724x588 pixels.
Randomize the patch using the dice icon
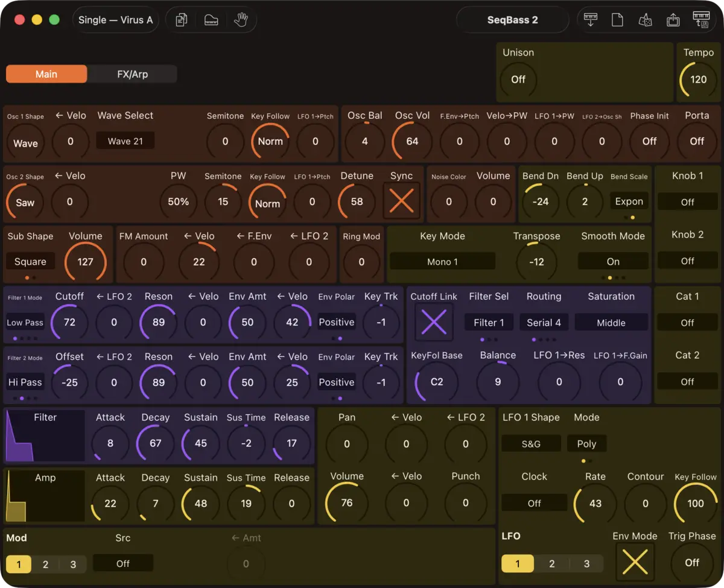[x=645, y=20]
